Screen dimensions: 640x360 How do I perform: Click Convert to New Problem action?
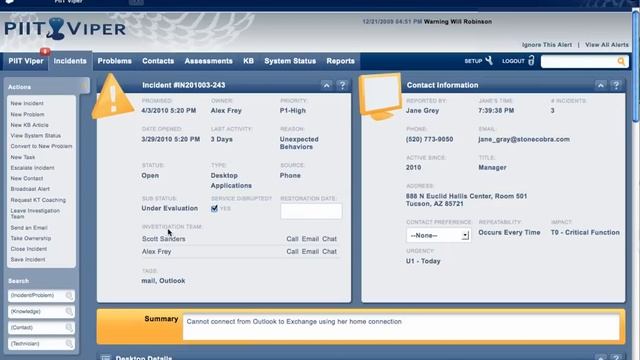(x=41, y=146)
